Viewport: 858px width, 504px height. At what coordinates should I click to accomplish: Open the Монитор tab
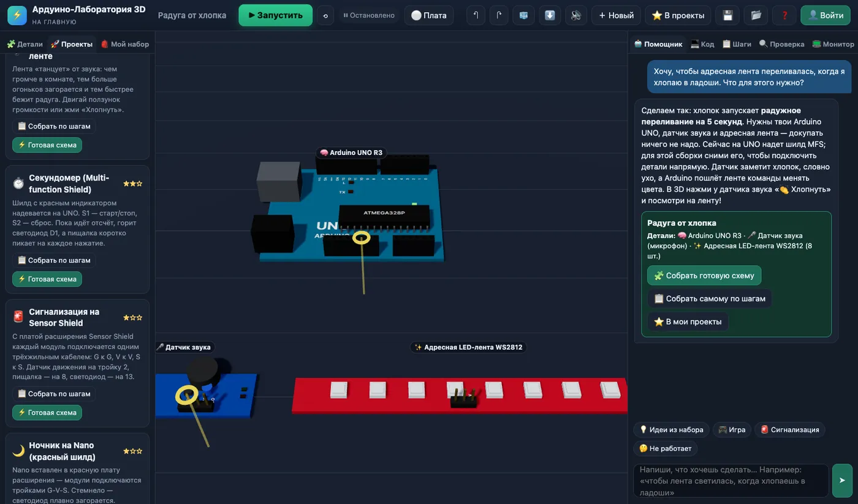[x=833, y=44]
